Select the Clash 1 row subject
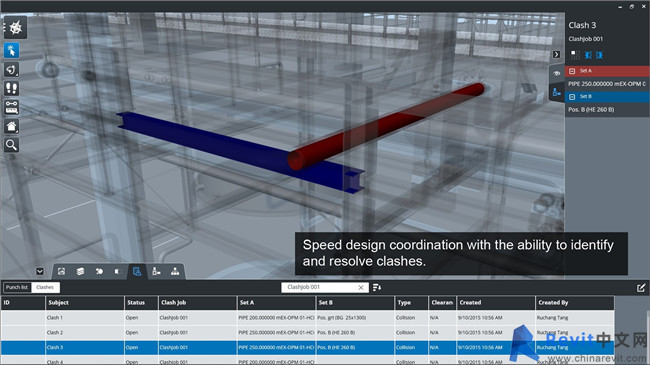 (55, 318)
